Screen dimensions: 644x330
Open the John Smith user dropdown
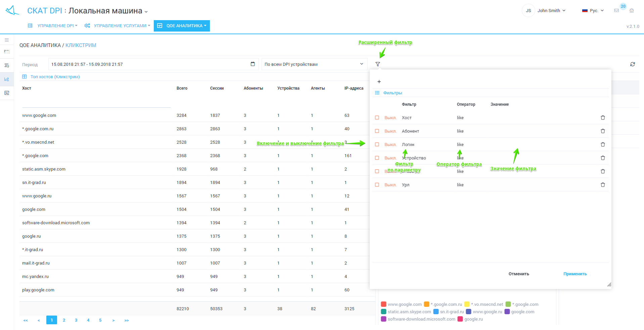(551, 11)
